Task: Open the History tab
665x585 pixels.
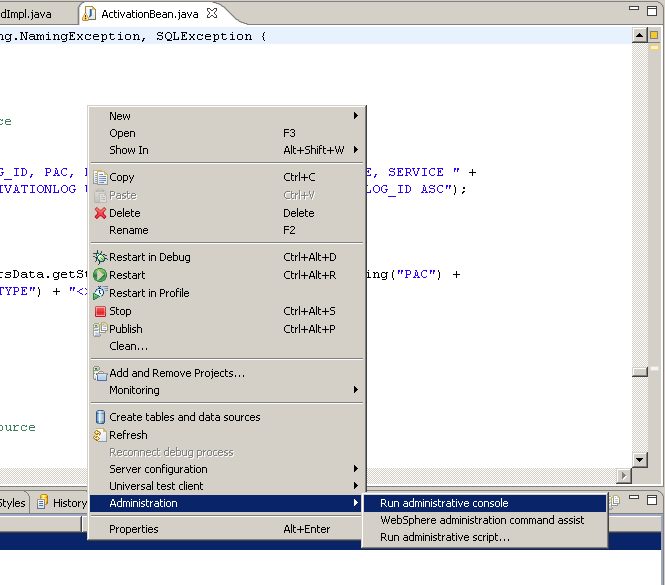Action: pyautogui.click(x=64, y=503)
